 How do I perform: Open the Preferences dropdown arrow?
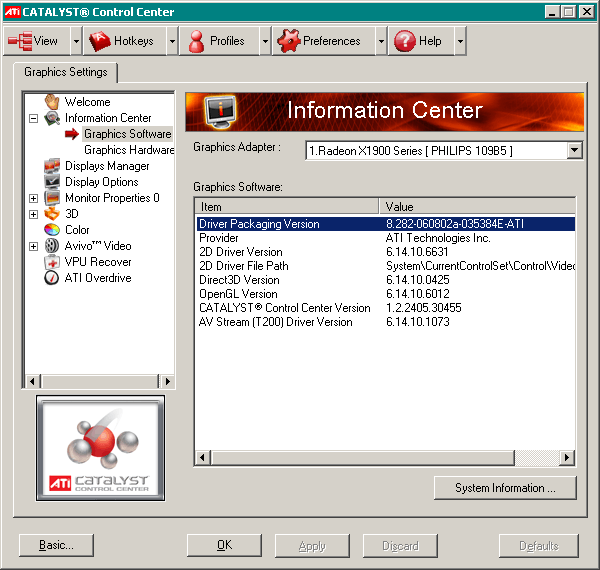381,41
